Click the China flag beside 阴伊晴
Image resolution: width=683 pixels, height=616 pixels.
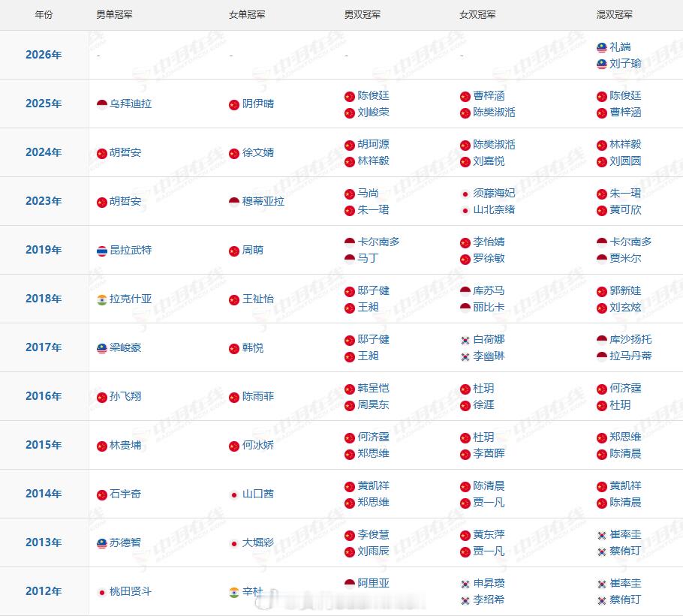point(234,104)
